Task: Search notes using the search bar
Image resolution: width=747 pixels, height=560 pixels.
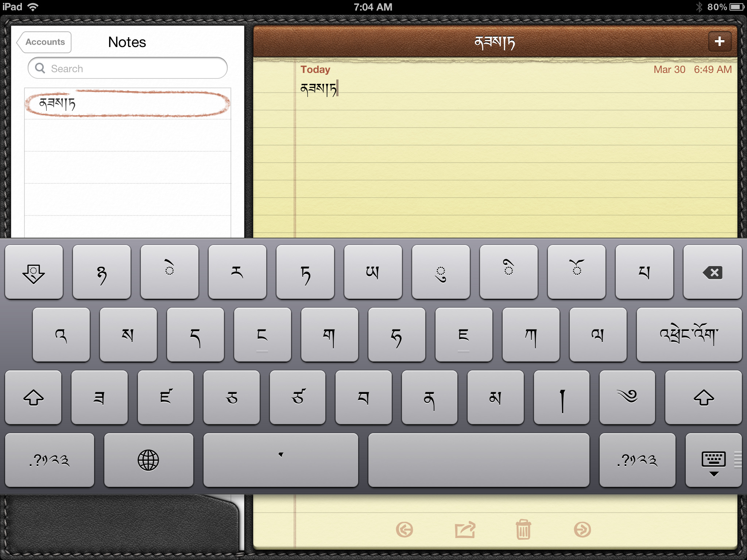Action: [x=127, y=68]
